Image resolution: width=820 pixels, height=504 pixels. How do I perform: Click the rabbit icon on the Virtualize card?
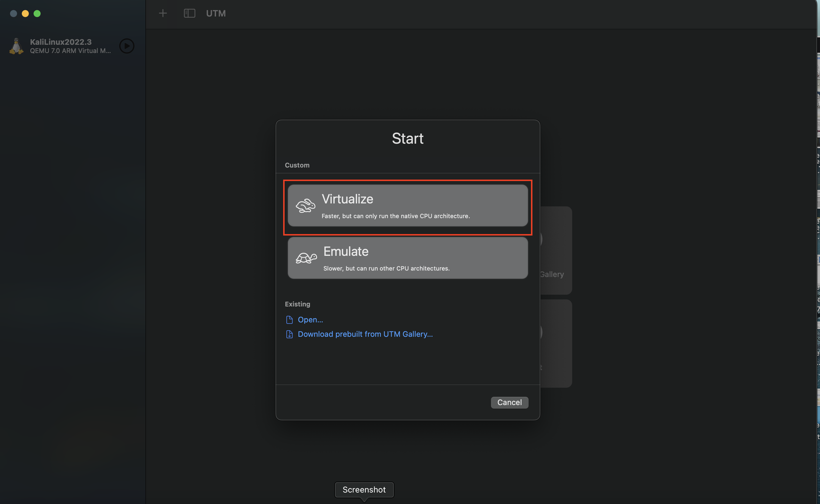pyautogui.click(x=305, y=205)
